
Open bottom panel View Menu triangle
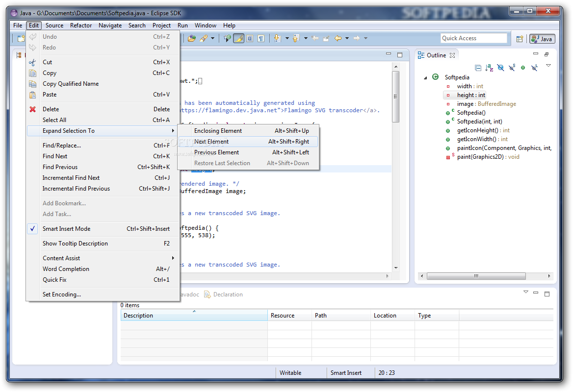coord(526,292)
